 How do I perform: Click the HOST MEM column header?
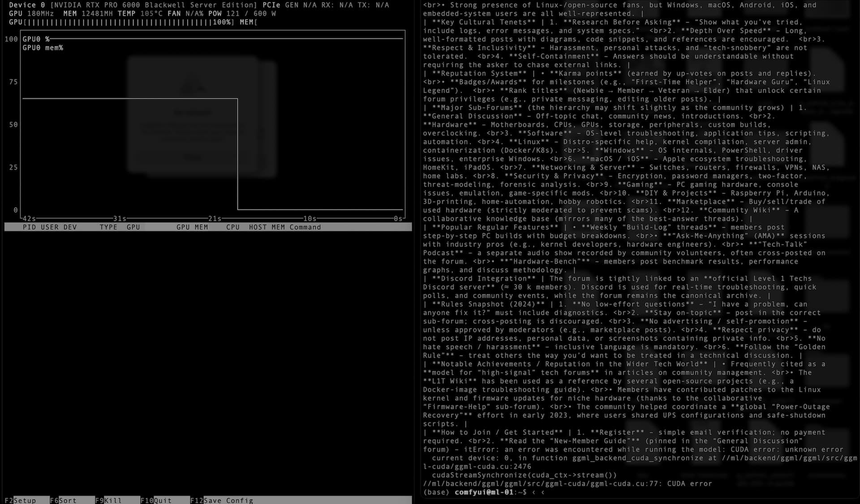267,227
